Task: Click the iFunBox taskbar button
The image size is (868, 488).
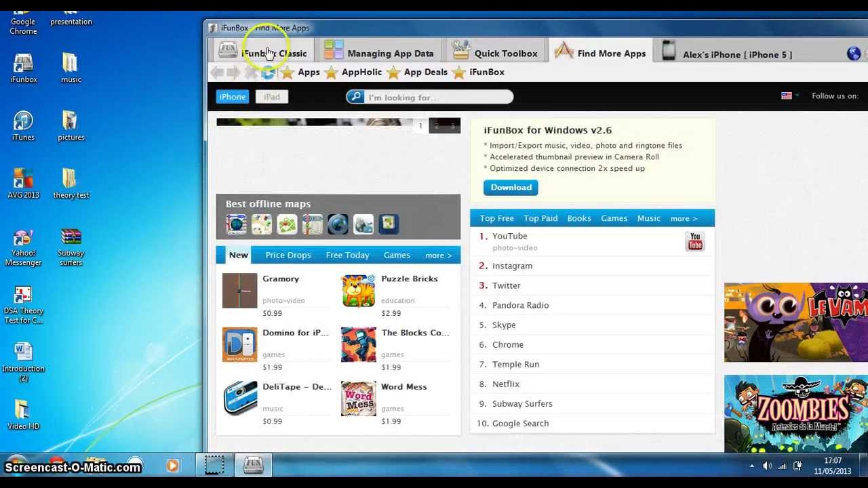Action: [x=253, y=465]
